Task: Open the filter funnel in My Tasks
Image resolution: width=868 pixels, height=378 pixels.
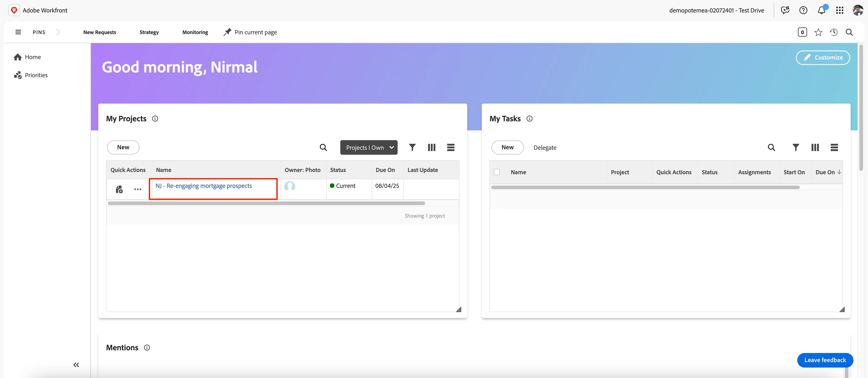Action: [796, 147]
